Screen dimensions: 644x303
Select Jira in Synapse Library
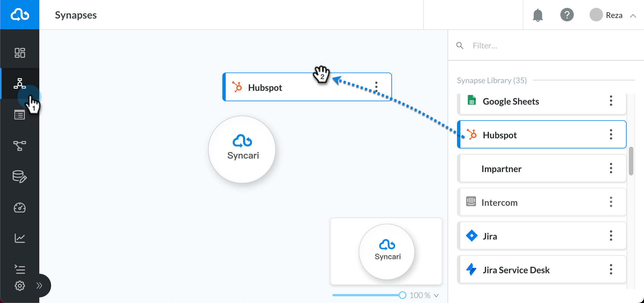(x=542, y=236)
